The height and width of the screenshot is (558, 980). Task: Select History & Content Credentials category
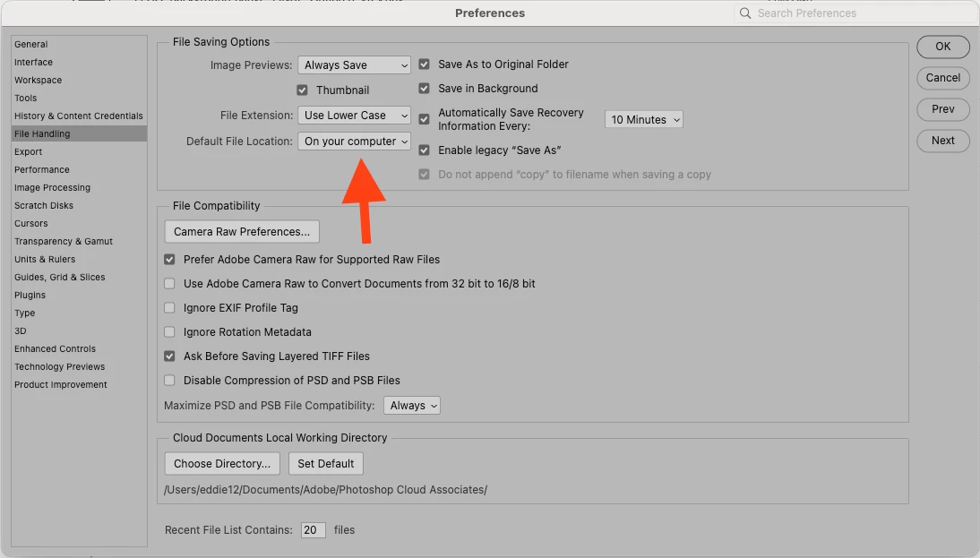click(79, 116)
